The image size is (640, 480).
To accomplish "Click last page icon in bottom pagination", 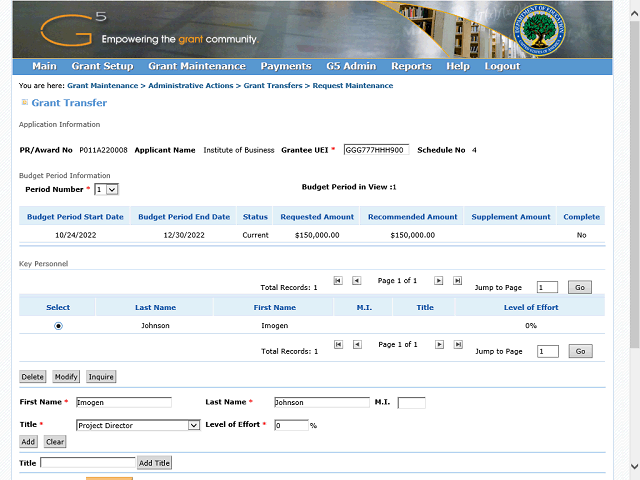I will 457,345.
